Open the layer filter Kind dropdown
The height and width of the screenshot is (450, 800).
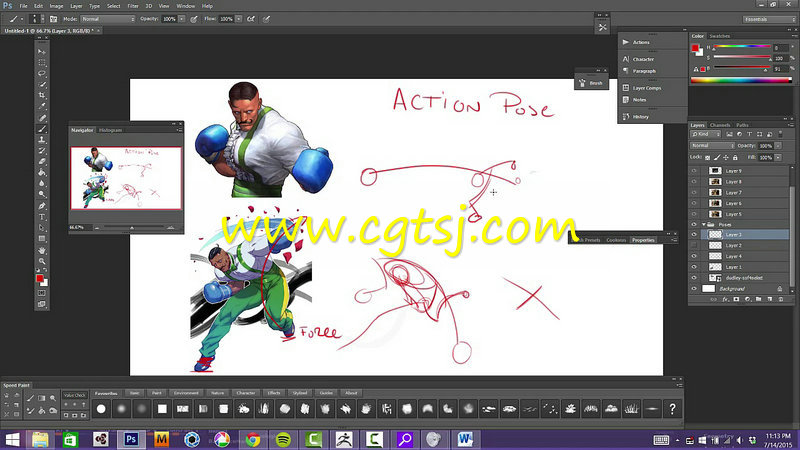(x=706, y=134)
